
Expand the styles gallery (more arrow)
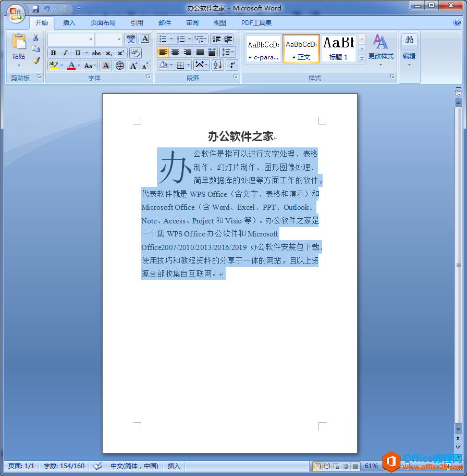(362, 59)
